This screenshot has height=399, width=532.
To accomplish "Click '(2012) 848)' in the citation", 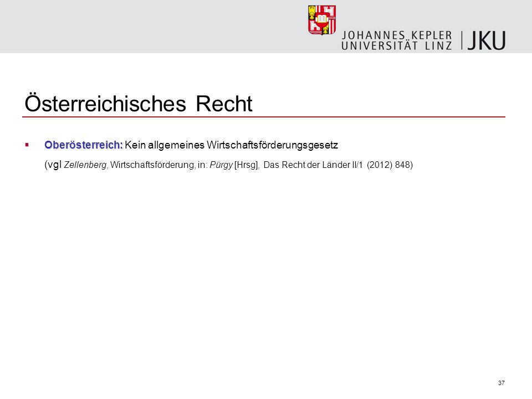I will pyautogui.click(x=390, y=165).
